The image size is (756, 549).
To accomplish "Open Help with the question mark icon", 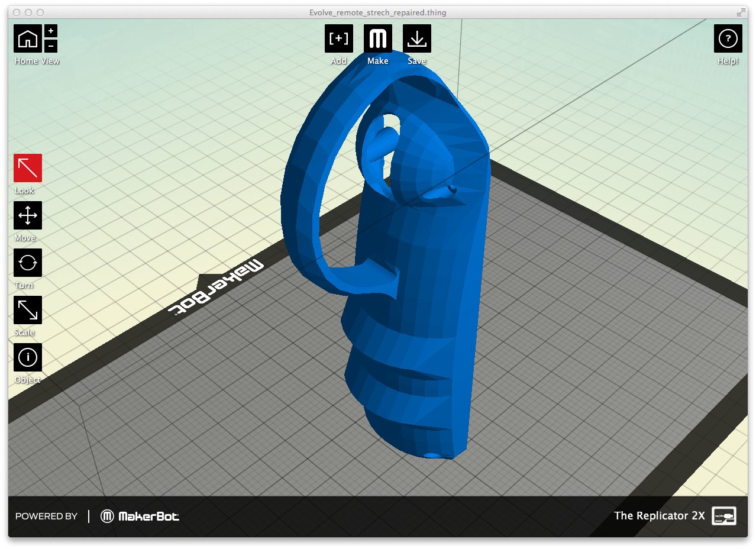I will 728,39.
